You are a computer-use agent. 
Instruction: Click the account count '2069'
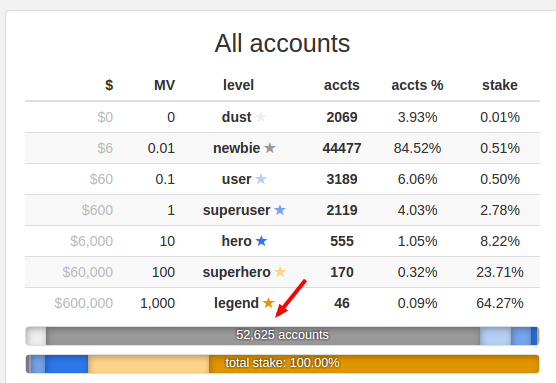[342, 117]
